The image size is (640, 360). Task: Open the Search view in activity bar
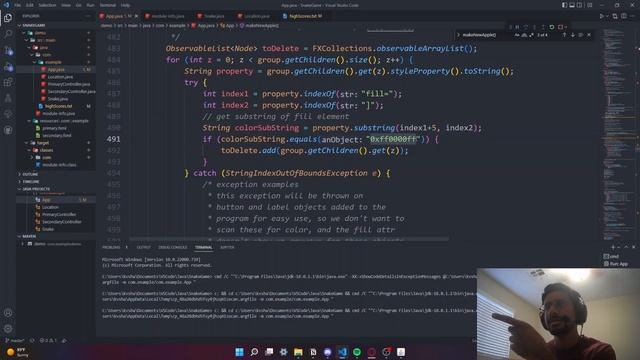point(8,34)
